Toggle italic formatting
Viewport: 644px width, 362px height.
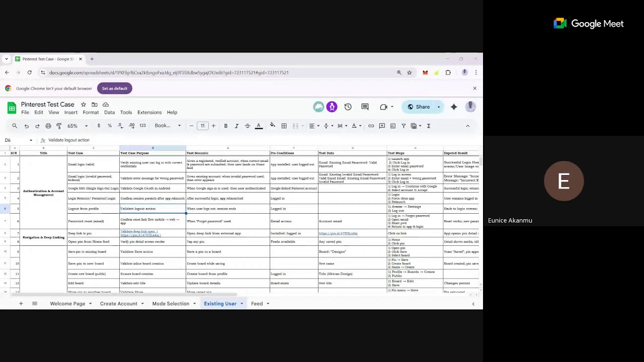[236, 126]
